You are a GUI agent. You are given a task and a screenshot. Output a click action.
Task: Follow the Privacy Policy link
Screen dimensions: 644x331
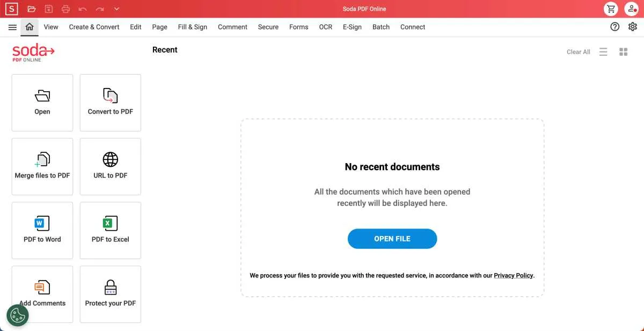pyautogui.click(x=514, y=275)
